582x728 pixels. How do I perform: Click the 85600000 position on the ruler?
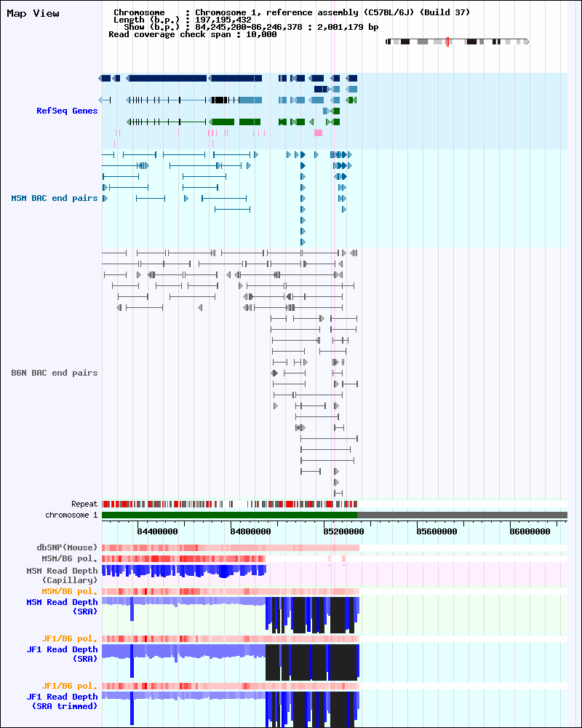pyautogui.click(x=436, y=531)
